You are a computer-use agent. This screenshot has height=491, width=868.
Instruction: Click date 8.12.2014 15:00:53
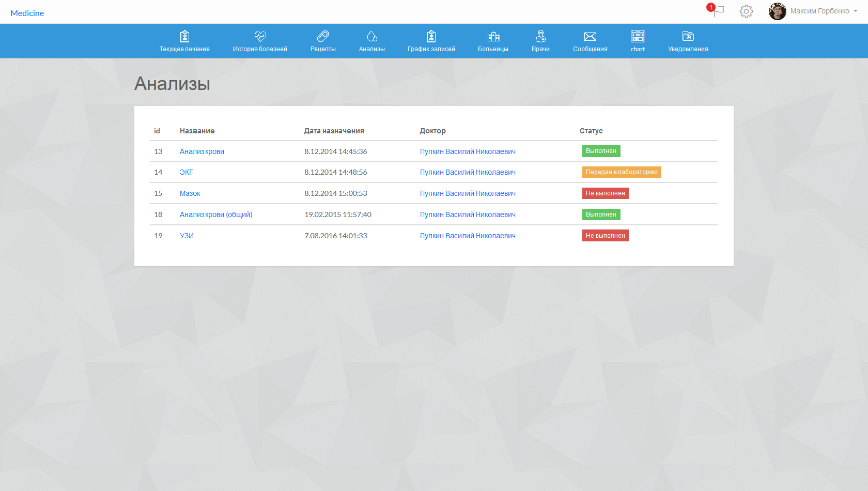tap(336, 193)
